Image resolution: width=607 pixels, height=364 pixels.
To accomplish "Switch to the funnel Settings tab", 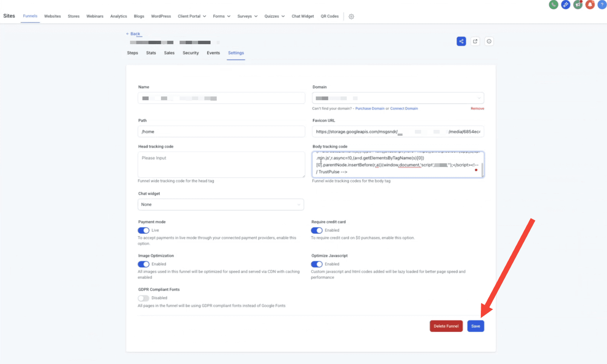I will [236, 53].
